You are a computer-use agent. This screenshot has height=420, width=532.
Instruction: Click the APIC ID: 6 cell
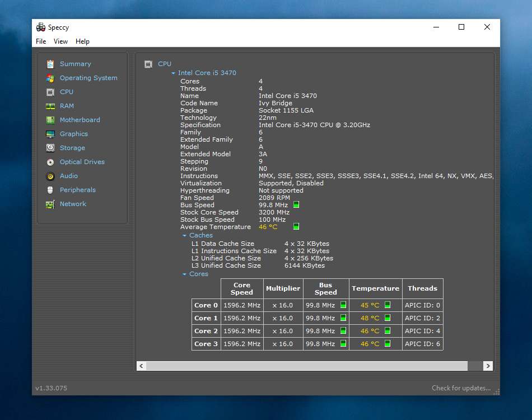pos(422,344)
